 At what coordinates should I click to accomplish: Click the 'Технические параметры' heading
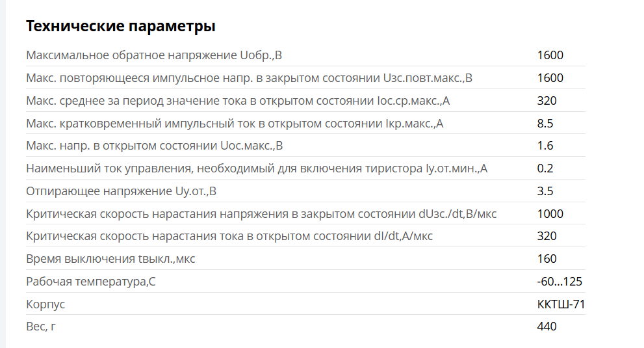click(x=121, y=26)
